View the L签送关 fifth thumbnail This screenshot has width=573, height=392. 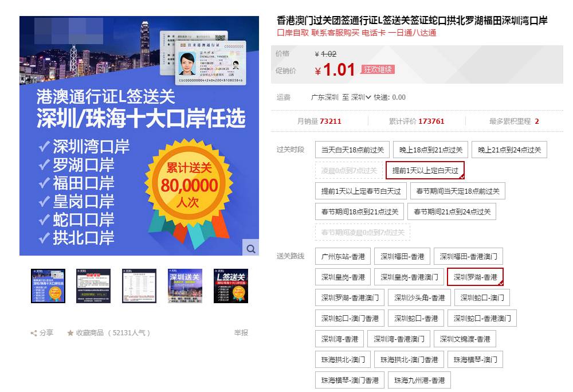(x=231, y=286)
